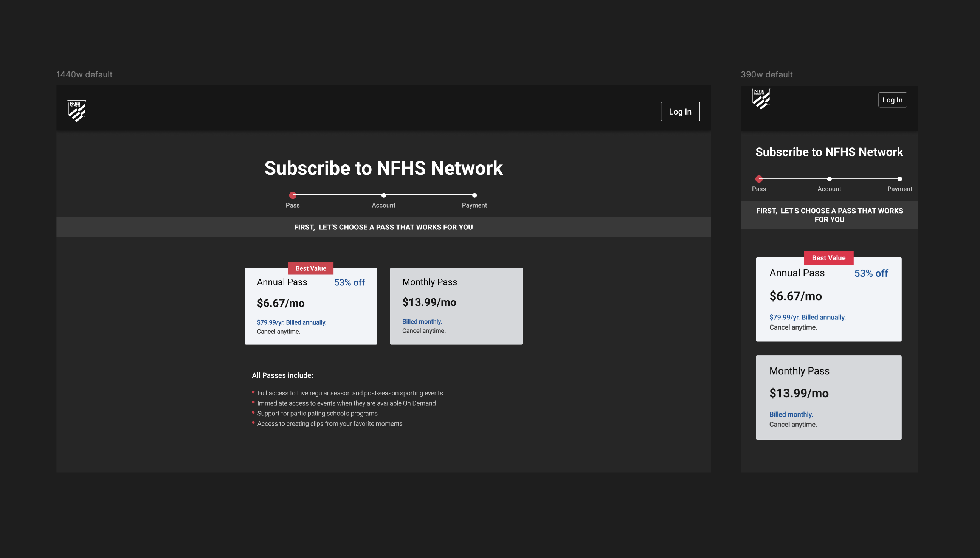The height and width of the screenshot is (558, 980).
Task: Click the NFHS Network logo in the 1440w frame
Action: (77, 111)
